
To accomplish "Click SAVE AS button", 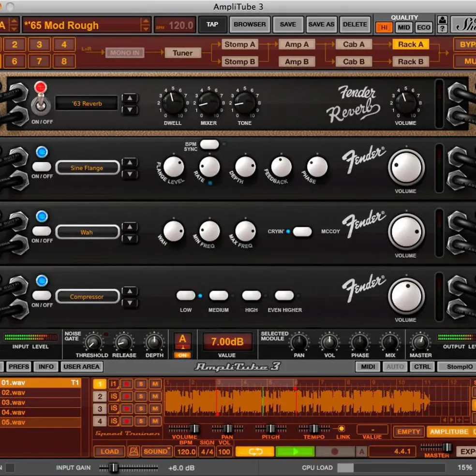I will tap(321, 24).
